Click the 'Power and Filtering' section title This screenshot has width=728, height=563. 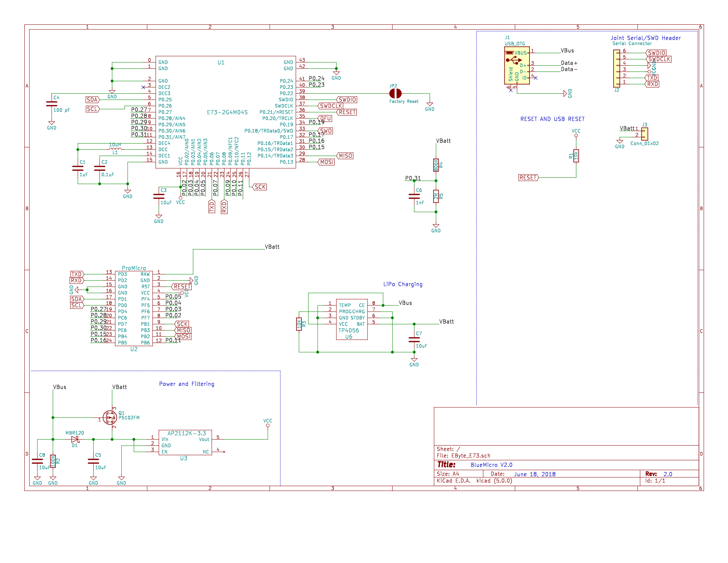tap(186, 384)
